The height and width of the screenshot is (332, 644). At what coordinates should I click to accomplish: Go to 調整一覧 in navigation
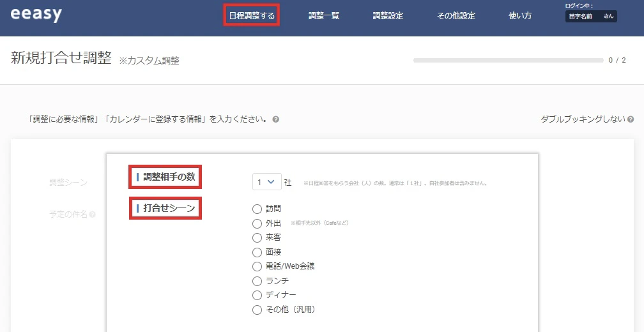(x=324, y=15)
